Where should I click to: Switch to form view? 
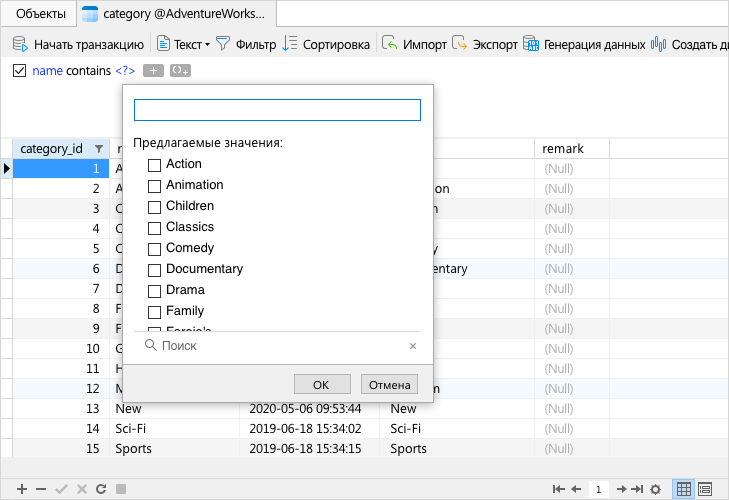click(705, 489)
